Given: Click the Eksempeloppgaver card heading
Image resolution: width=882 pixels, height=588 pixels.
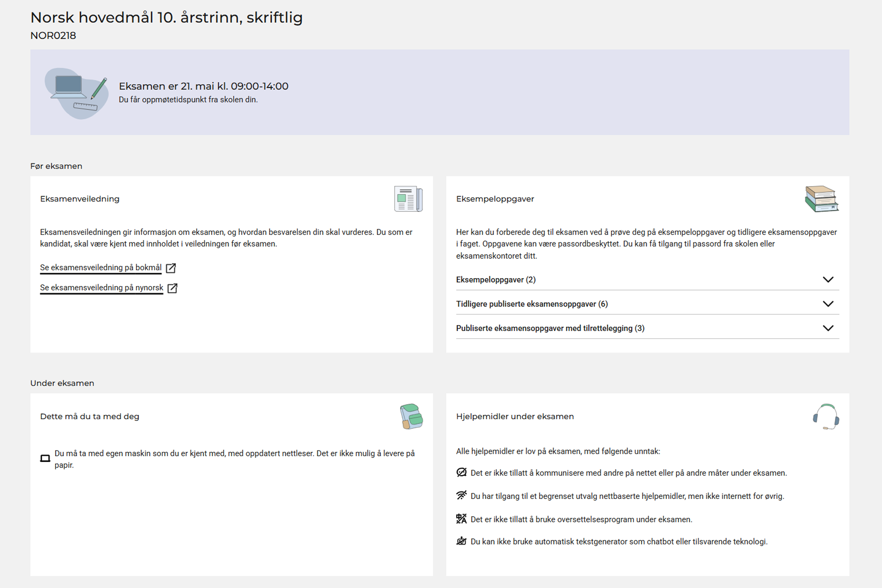Looking at the screenshot, I should 495,199.
